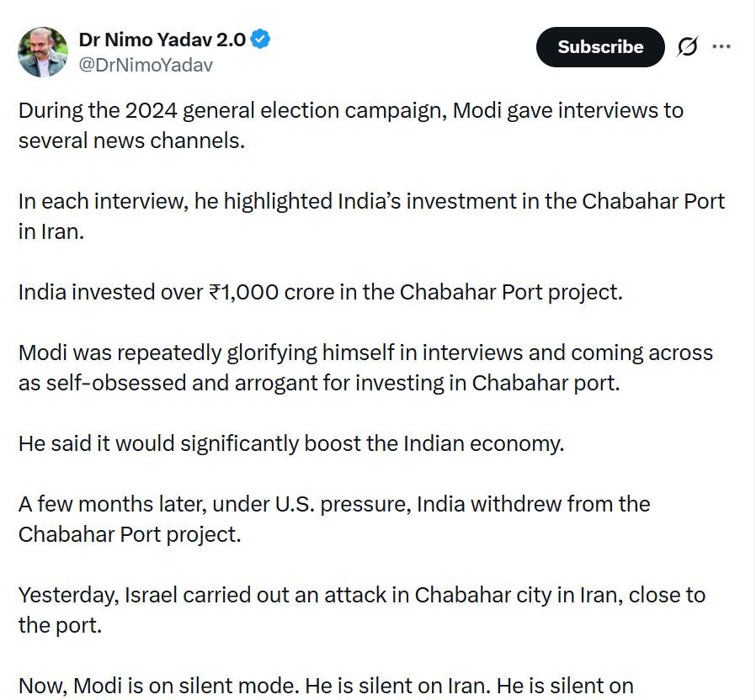Screen dimensions: 756x700
Task: Click the sentence mentioning ₹1,000 crore
Action: click(x=320, y=292)
